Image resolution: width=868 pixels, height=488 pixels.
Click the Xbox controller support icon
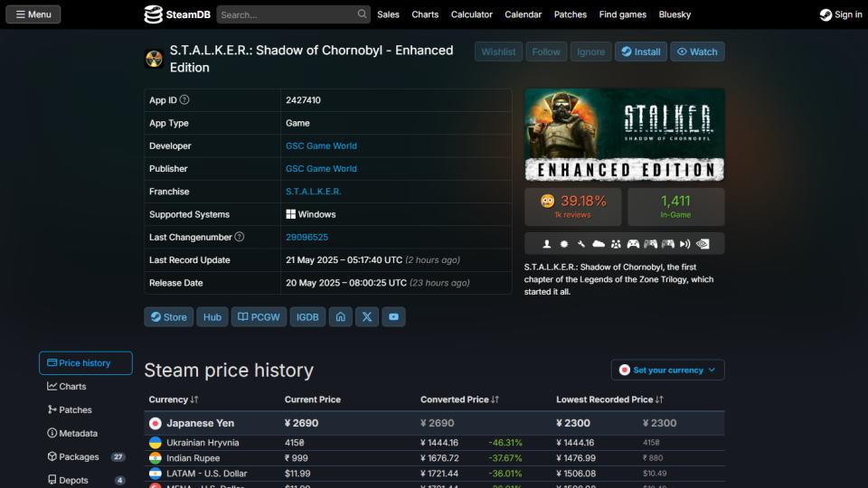[633, 243]
